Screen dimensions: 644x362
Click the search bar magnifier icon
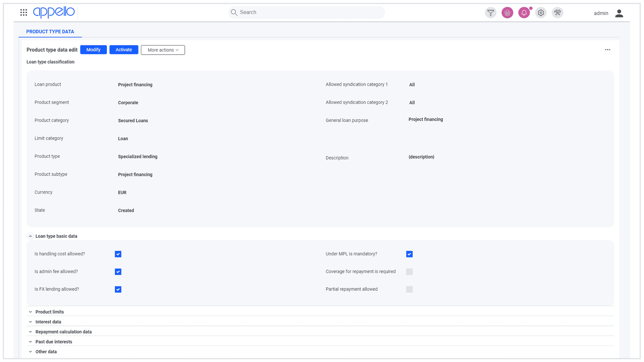(x=233, y=12)
